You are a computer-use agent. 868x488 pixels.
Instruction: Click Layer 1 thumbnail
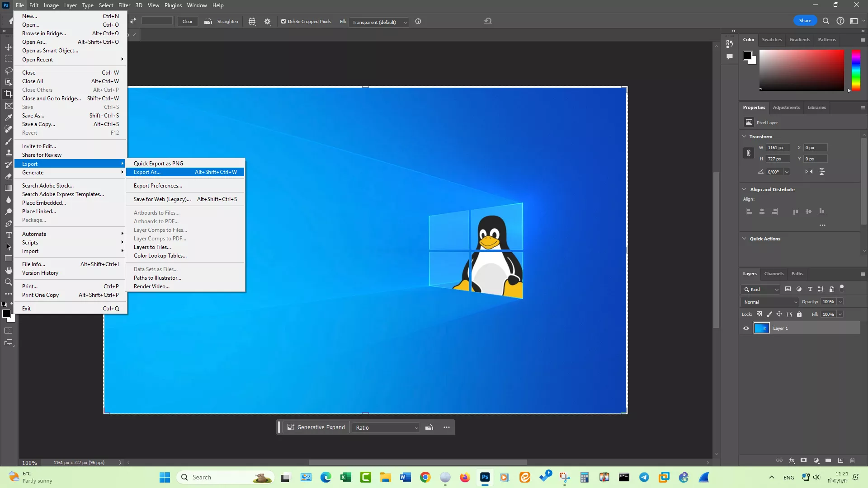coord(762,328)
